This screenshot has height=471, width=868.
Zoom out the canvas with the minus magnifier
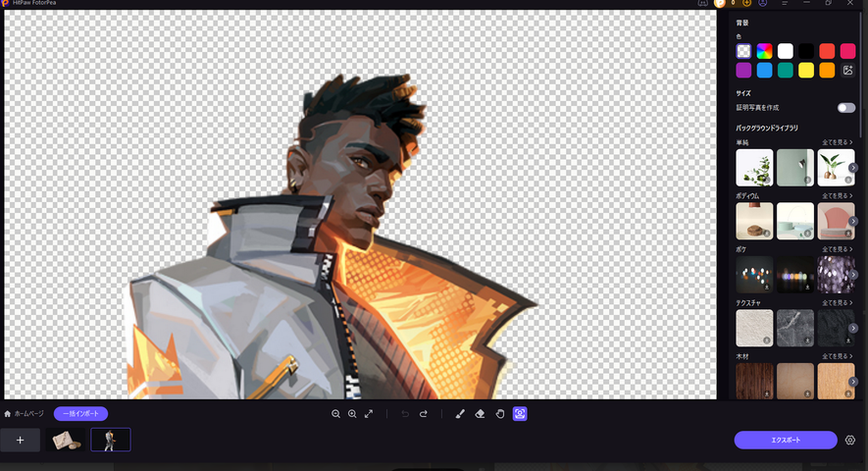pyautogui.click(x=335, y=414)
